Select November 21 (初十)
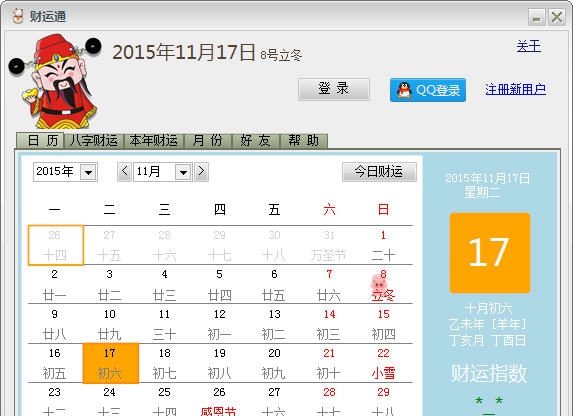 tap(329, 363)
